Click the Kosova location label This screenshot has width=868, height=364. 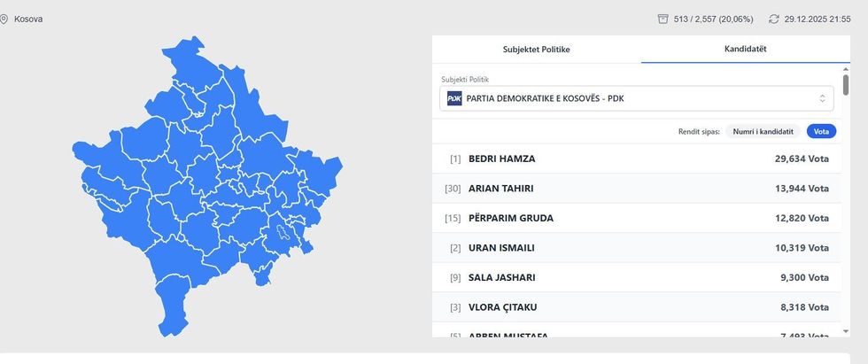point(28,19)
